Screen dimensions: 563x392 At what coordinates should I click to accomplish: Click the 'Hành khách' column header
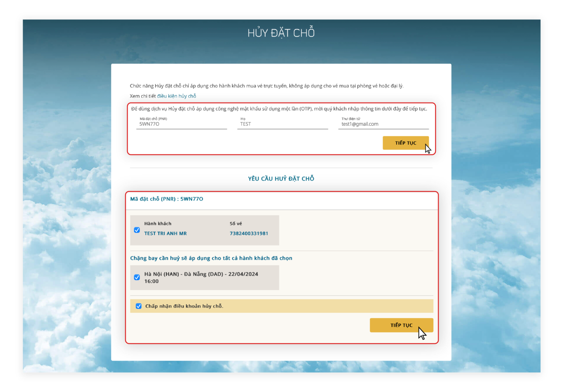(158, 223)
